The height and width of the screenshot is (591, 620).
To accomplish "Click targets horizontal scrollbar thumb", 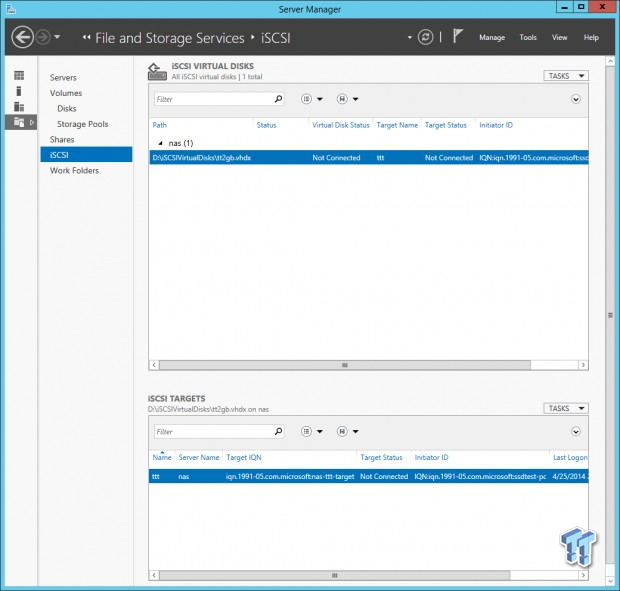I will pyautogui.click(x=335, y=575).
